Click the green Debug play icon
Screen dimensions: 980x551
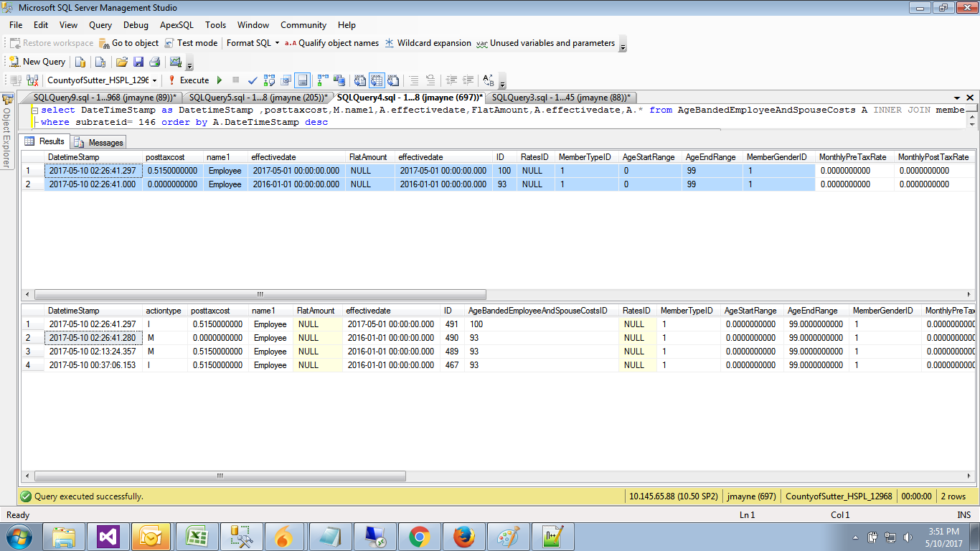220,80
